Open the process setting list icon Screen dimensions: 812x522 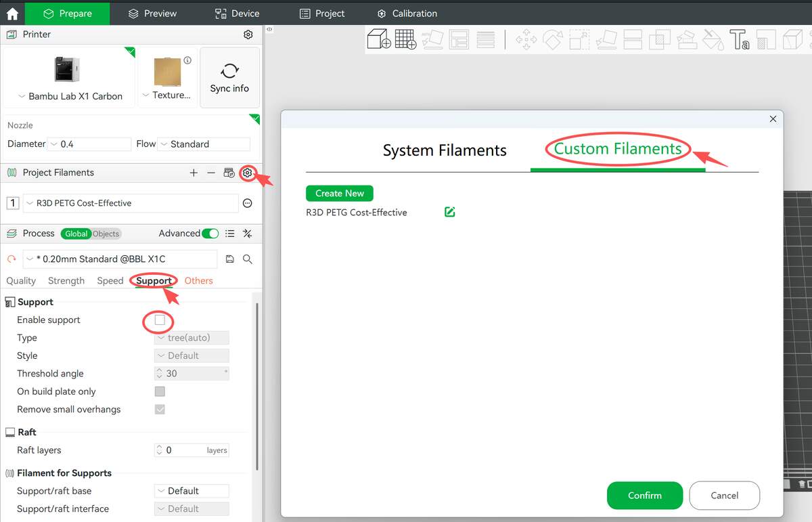coord(230,234)
